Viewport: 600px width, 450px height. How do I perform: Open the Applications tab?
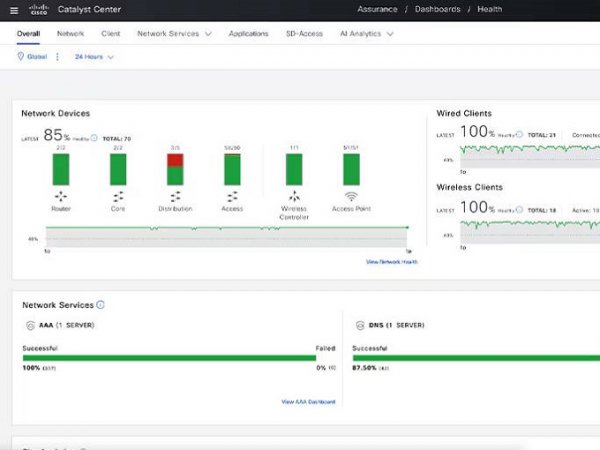tap(248, 33)
